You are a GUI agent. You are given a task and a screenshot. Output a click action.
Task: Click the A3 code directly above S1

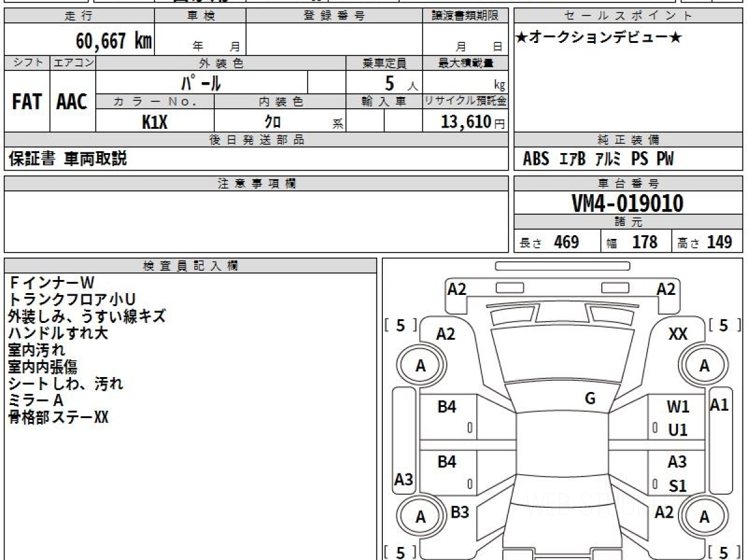point(677,462)
